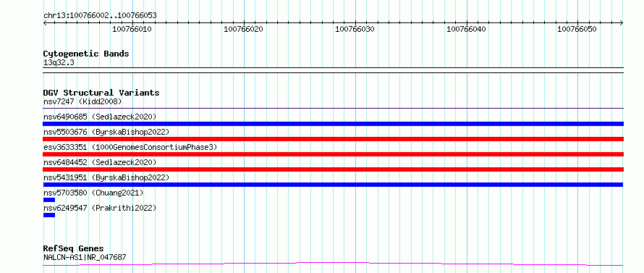Click the red bar under esv3633351

(x=333, y=154)
